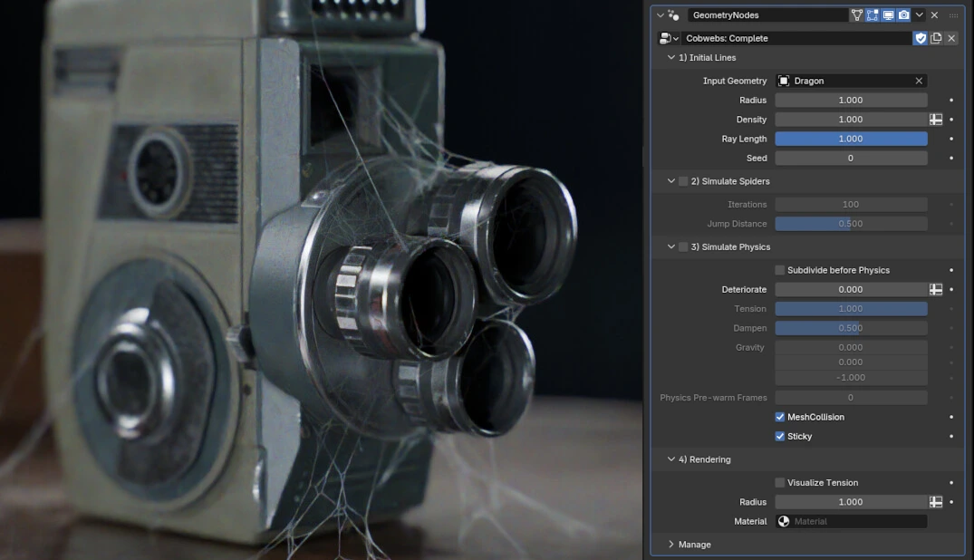
Task: Click animate dot beside Deteriorate
Action: click(x=951, y=290)
